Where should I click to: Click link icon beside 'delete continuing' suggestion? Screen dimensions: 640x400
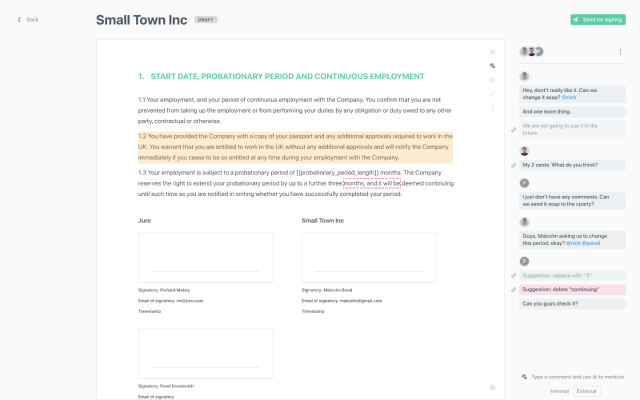click(513, 289)
